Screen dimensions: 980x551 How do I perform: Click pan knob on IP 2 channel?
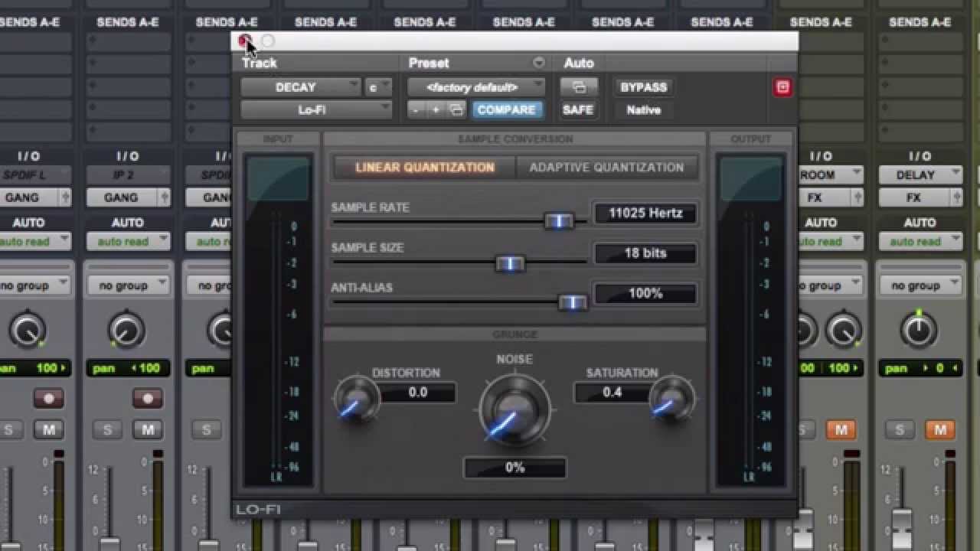[126, 331]
